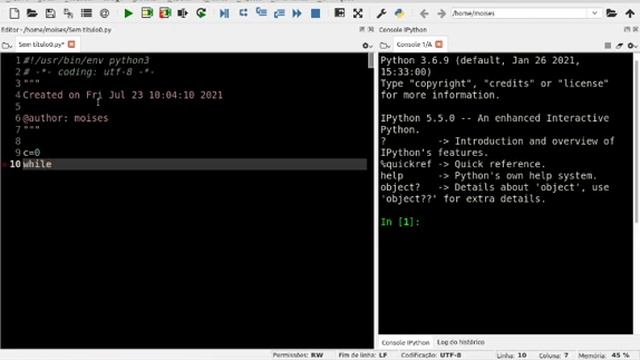Run selection or current line

pyautogui.click(x=182, y=13)
